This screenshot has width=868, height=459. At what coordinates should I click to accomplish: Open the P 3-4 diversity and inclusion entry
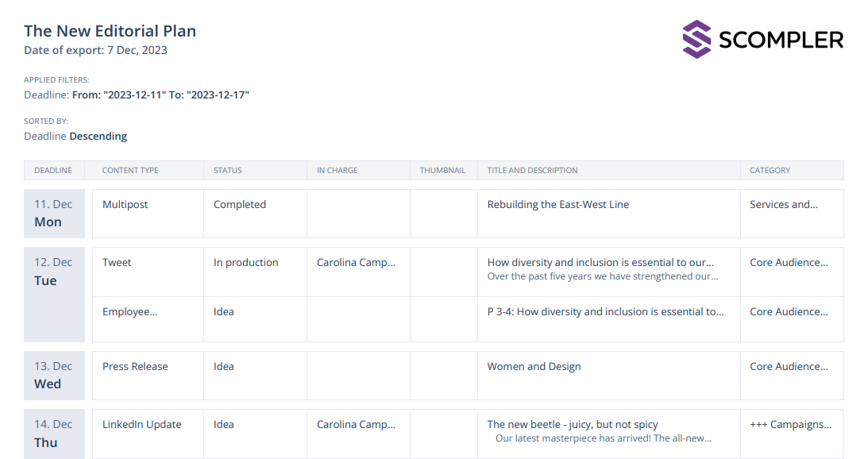[x=605, y=312]
